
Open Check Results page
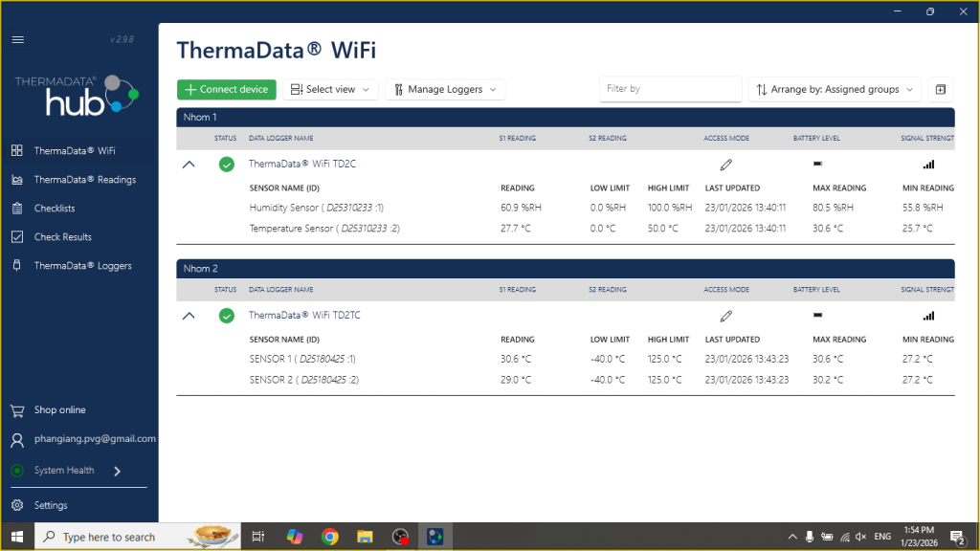pos(62,237)
